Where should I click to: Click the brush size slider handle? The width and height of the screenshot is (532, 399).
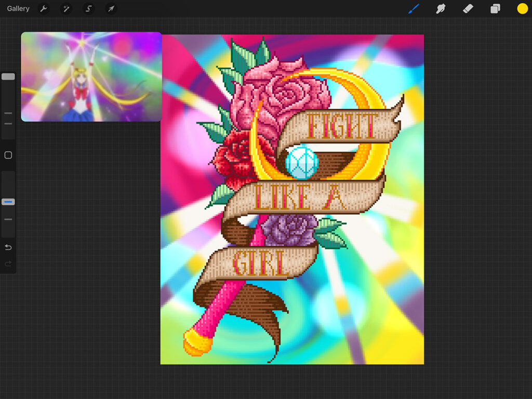tap(8, 77)
